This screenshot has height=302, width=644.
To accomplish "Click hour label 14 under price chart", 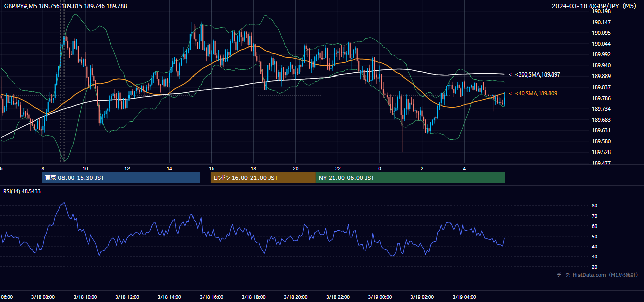I will point(169,168).
